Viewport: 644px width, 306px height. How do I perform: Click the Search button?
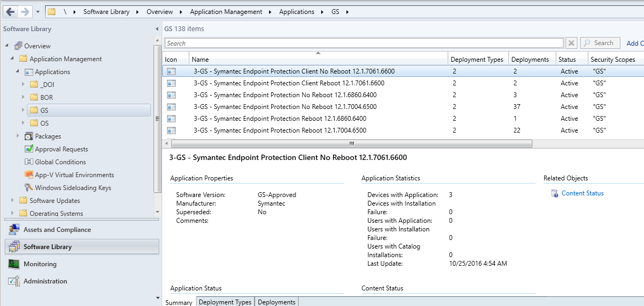point(600,43)
